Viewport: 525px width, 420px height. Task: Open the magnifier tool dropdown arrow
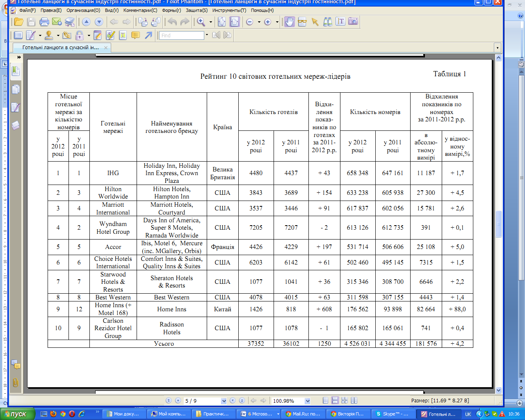tap(211, 22)
